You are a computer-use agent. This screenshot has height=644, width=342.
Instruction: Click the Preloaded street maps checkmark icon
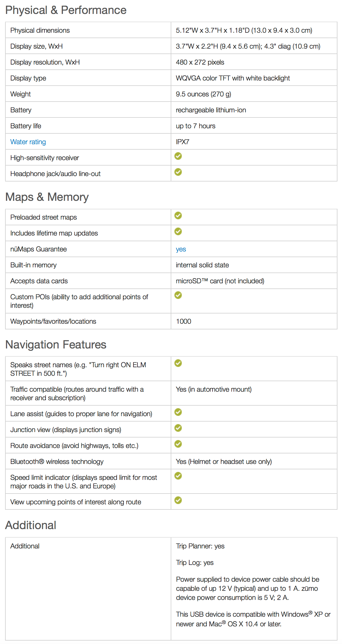pos(178,216)
